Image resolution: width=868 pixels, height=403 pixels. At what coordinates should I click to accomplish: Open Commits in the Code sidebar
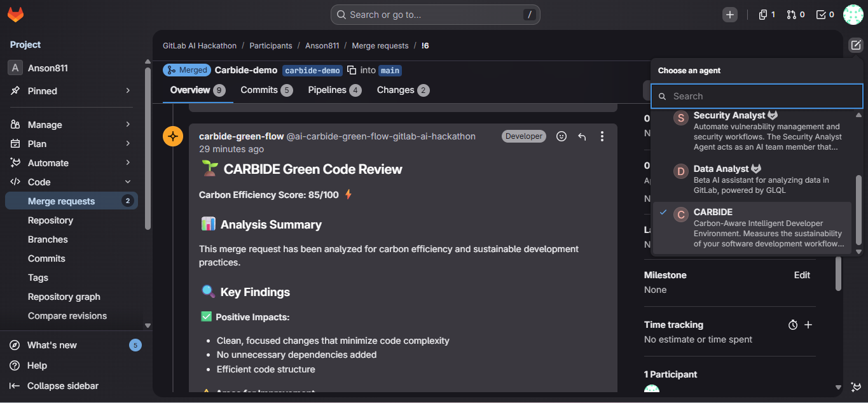point(71,258)
